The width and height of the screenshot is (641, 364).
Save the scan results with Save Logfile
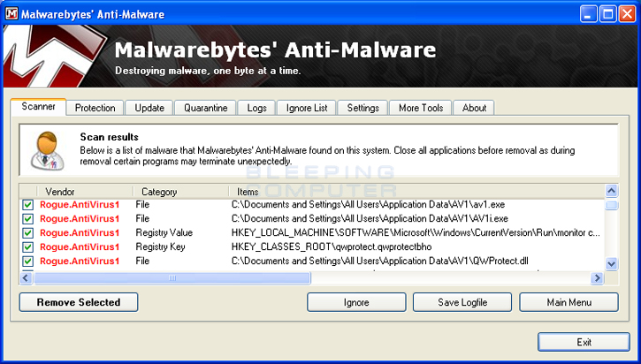point(462,302)
